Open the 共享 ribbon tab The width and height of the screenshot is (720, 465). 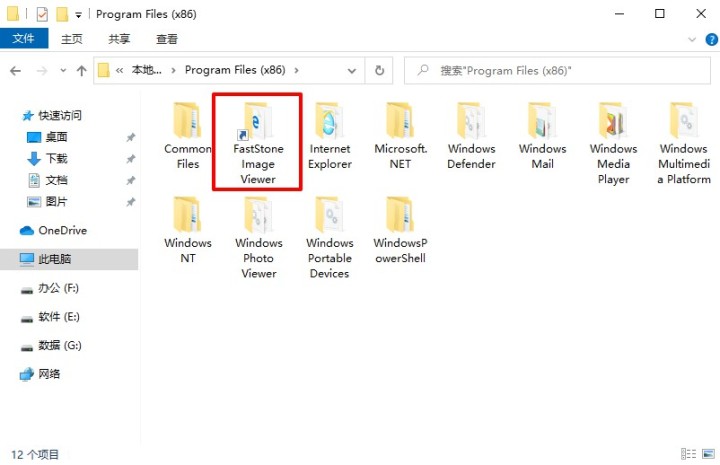point(119,39)
